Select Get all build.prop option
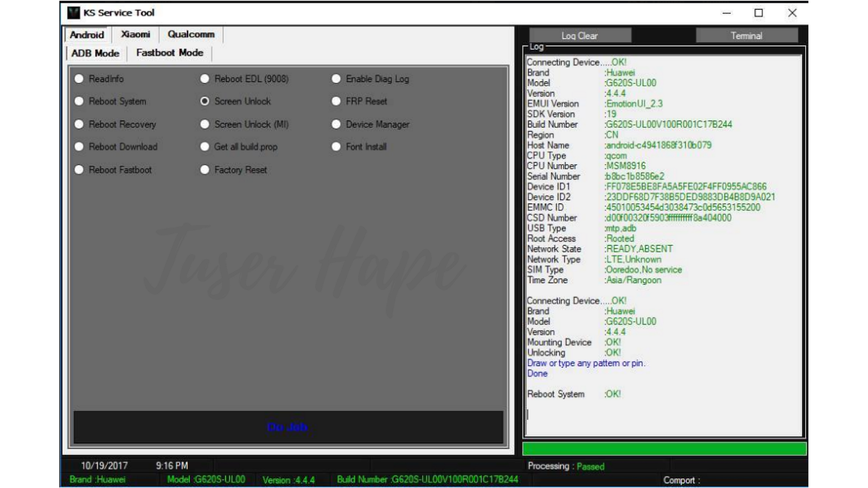The width and height of the screenshot is (868, 488). coord(205,146)
